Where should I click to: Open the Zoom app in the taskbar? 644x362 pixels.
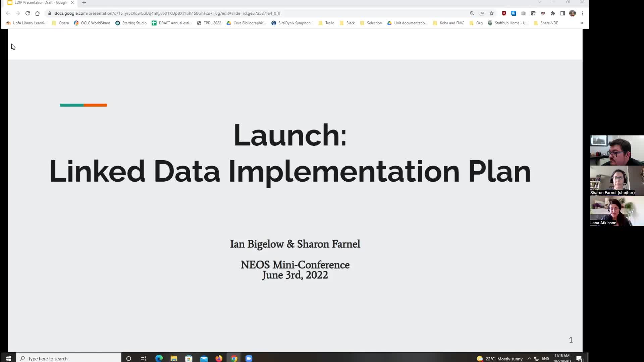[x=249, y=358]
